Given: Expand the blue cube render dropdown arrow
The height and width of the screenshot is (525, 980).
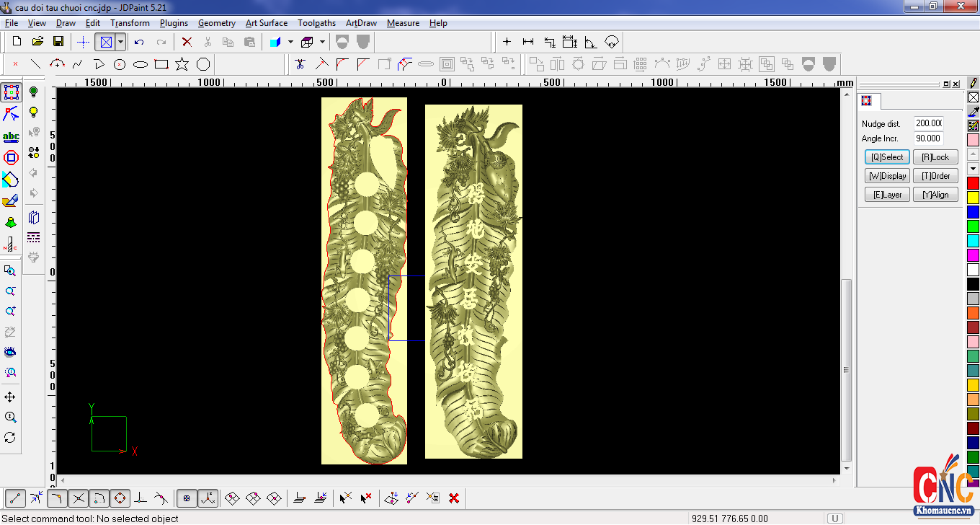Looking at the screenshot, I should [x=290, y=42].
